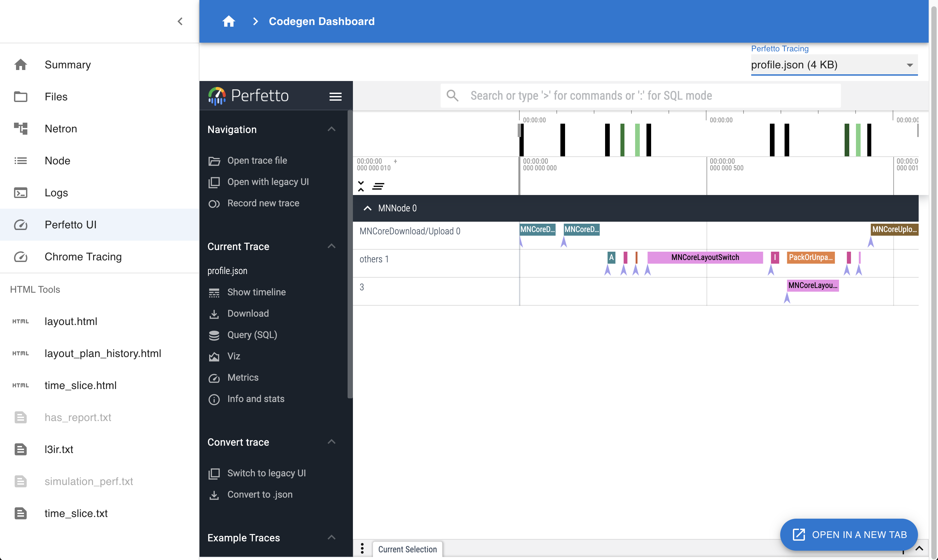Collapse the left dashboard sidebar
The image size is (938, 560).
click(x=180, y=21)
